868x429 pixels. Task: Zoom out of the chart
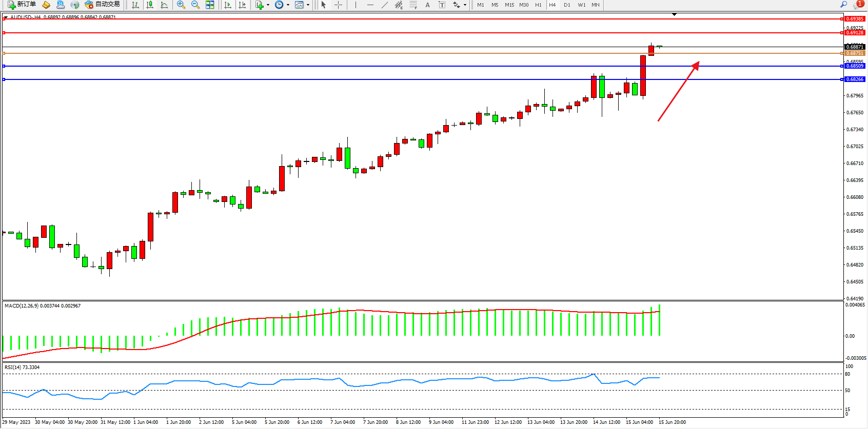[195, 5]
